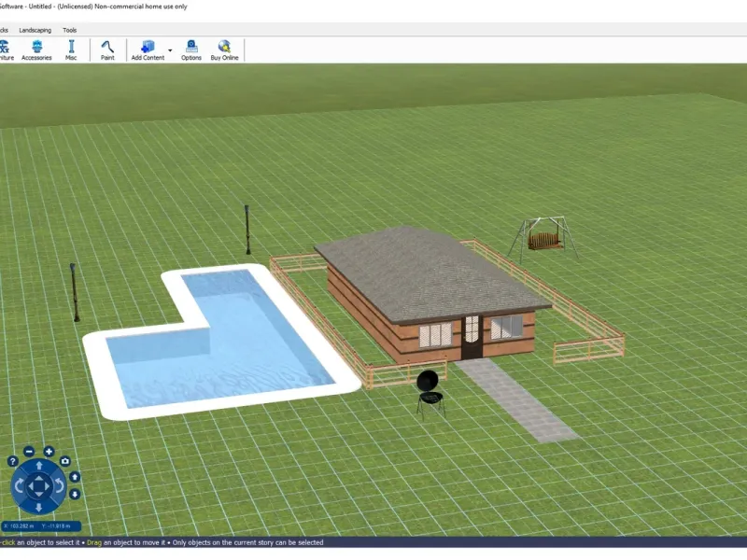Move the view forward on navigation wheel
The height and width of the screenshot is (560, 747).
(x=39, y=465)
